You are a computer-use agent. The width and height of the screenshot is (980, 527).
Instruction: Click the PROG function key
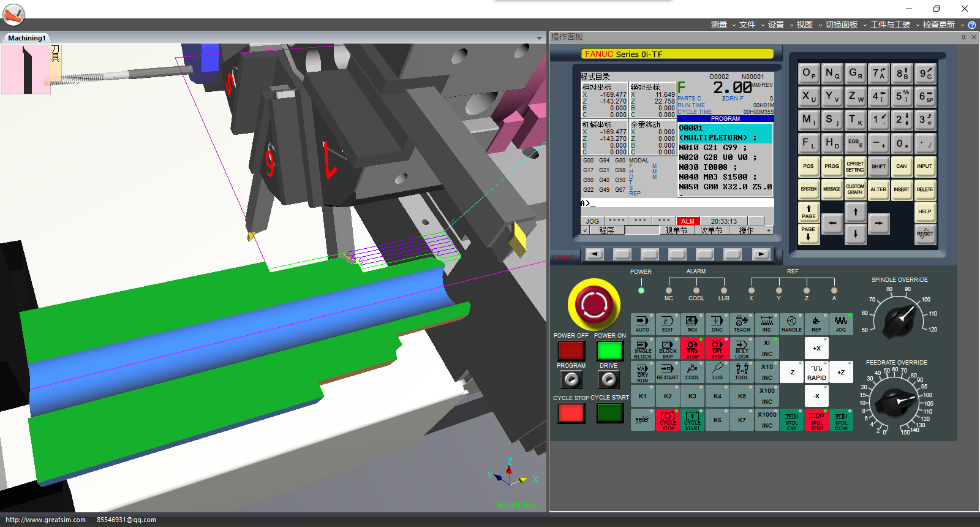pyautogui.click(x=832, y=166)
